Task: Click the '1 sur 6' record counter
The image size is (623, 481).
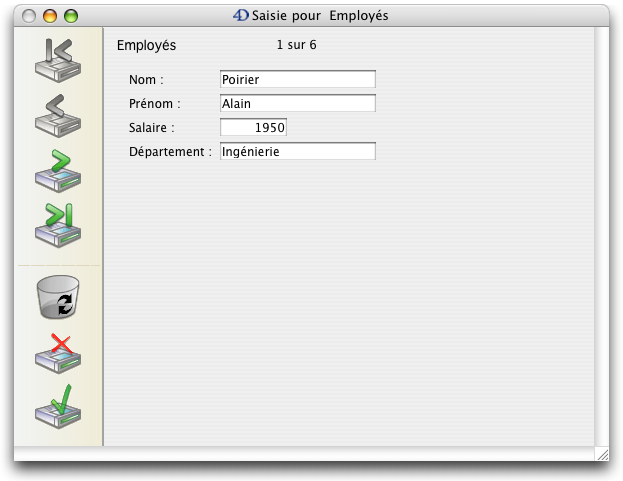Action: 296,45
